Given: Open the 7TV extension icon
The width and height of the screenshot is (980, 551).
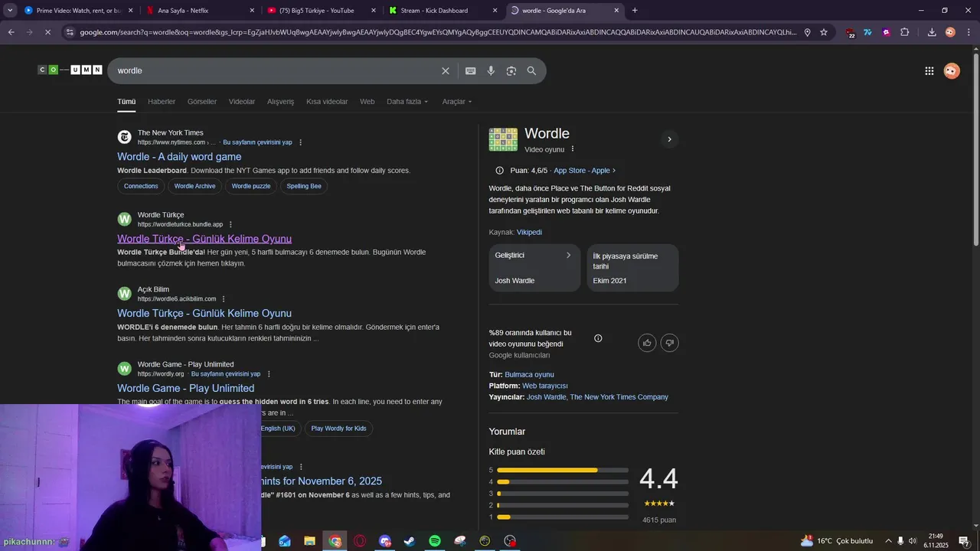Looking at the screenshot, I should tap(867, 32).
